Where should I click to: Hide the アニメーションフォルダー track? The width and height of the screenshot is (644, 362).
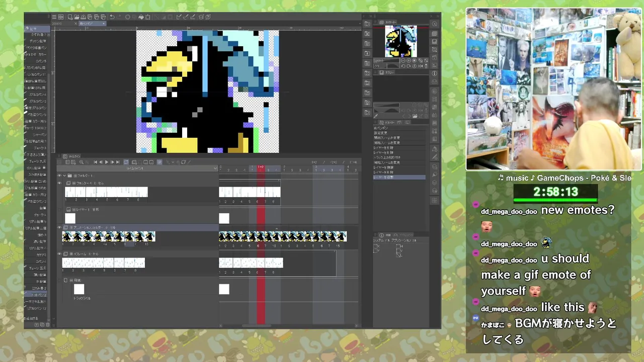(x=59, y=228)
